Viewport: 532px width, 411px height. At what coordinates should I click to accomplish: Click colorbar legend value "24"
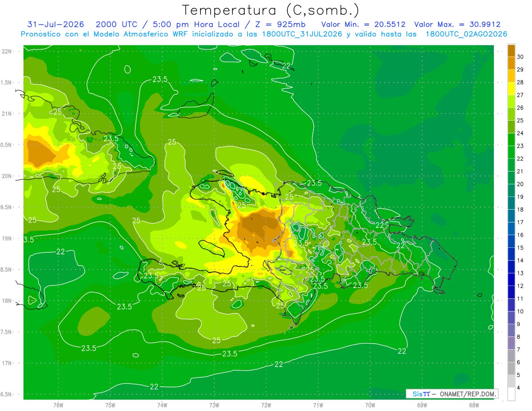click(520, 133)
